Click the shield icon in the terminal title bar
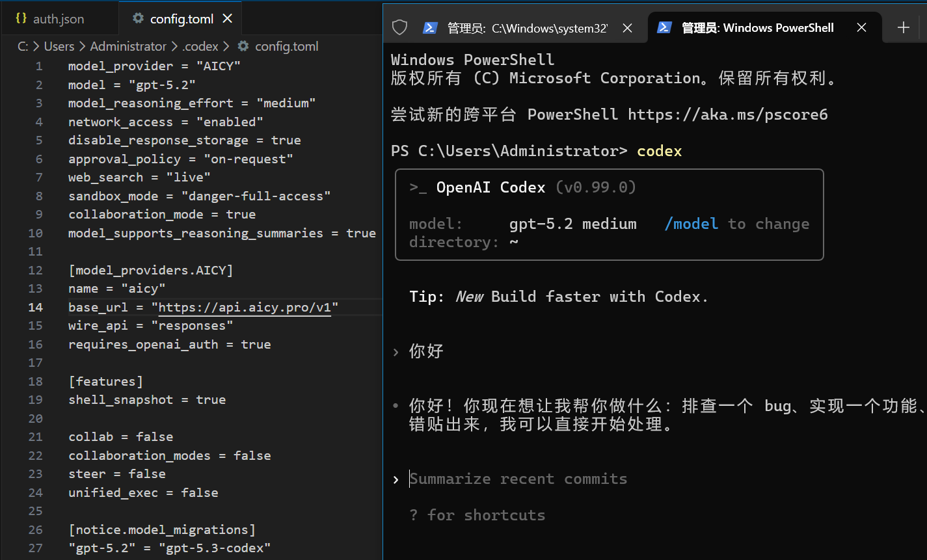927x560 pixels. coord(399,27)
